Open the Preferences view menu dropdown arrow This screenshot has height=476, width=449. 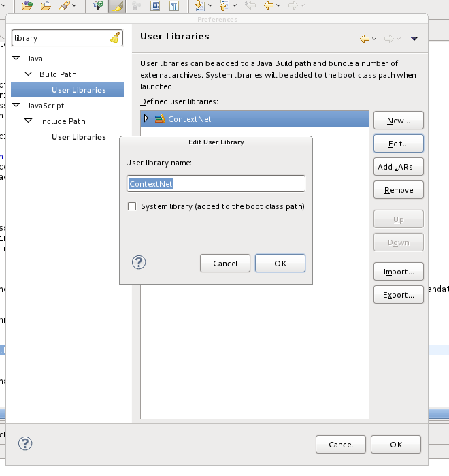(x=414, y=39)
